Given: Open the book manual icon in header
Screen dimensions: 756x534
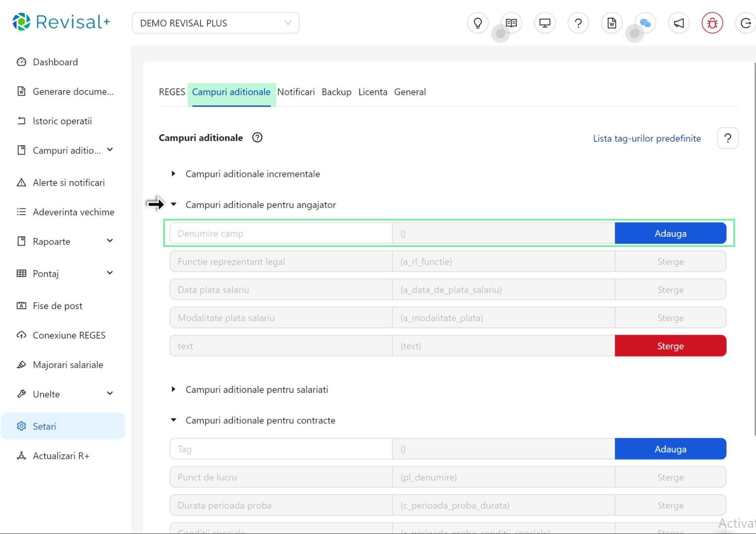Looking at the screenshot, I should click(x=511, y=23).
